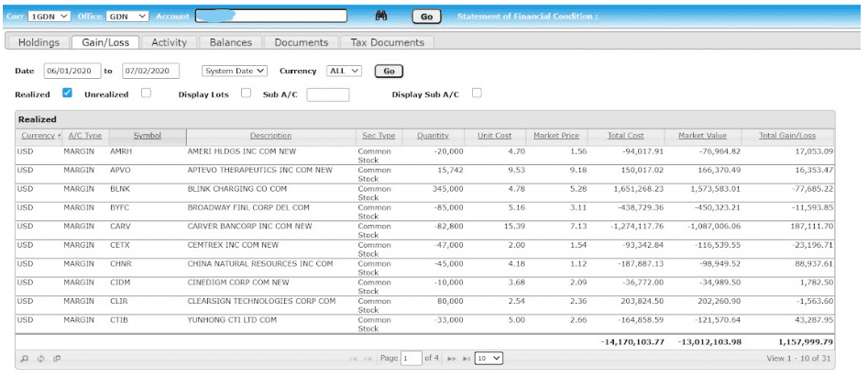Screen dimensions: 868x378
Task: Click the View 1 - 10 of 31 text
Action: pos(798,359)
